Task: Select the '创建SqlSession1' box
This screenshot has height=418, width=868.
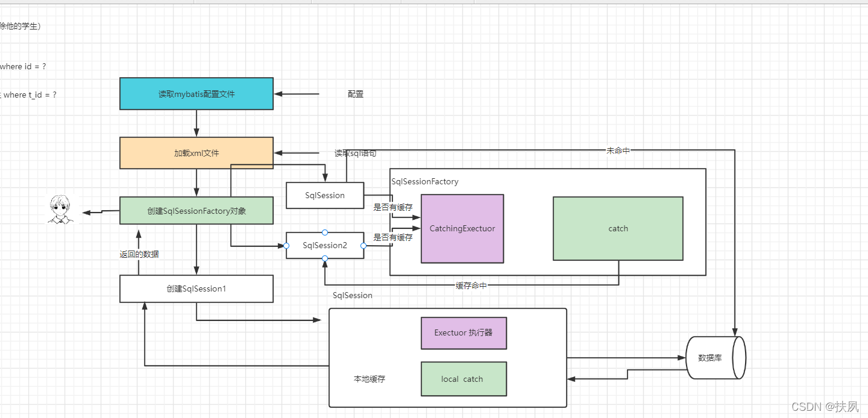Action: [x=197, y=289]
